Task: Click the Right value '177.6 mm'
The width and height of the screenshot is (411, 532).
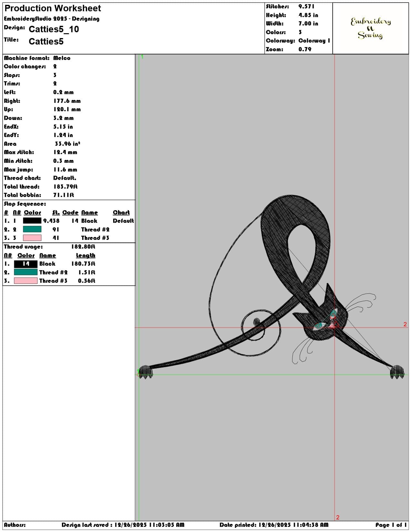Action: click(x=67, y=101)
